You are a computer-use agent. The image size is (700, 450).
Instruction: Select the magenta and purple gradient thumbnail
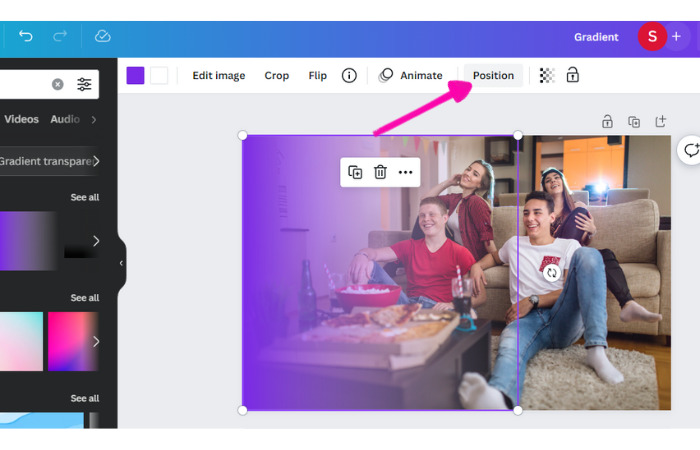pos(73,342)
